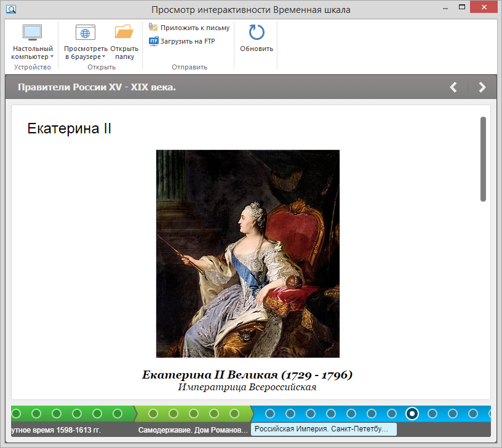Click the title 'Правители России XV - XIX века.'
Screen dimensions: 502x448
click(97, 87)
